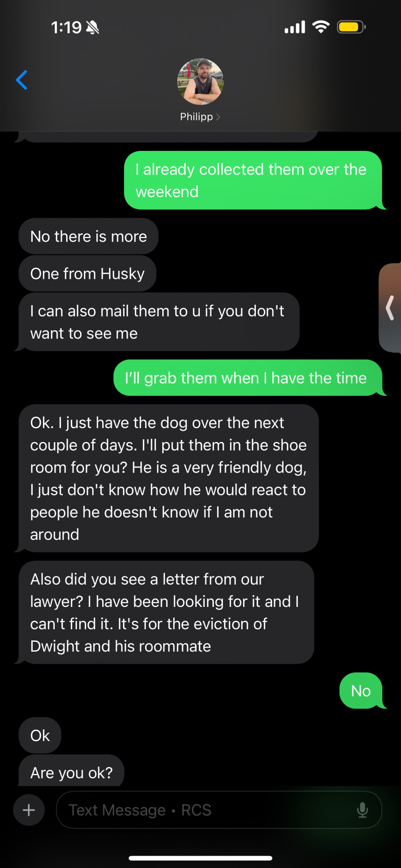
Task: Tap the Wi-Fi status icon
Action: click(x=321, y=27)
